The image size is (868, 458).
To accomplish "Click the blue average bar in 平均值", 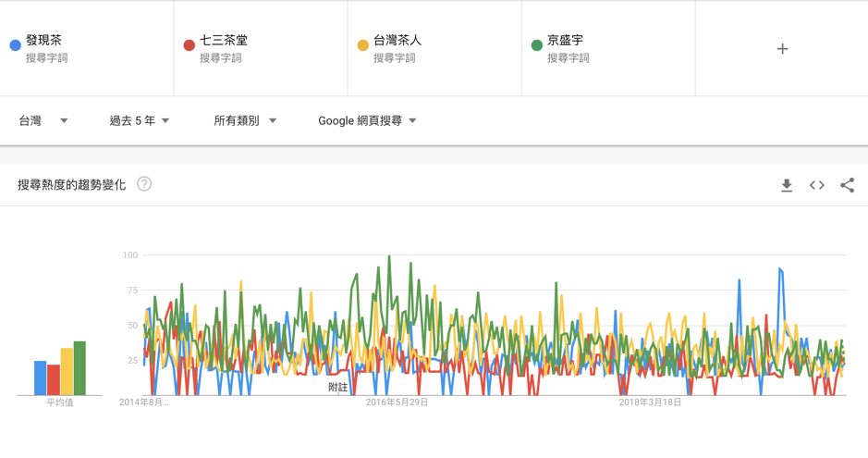I will pyautogui.click(x=41, y=378).
